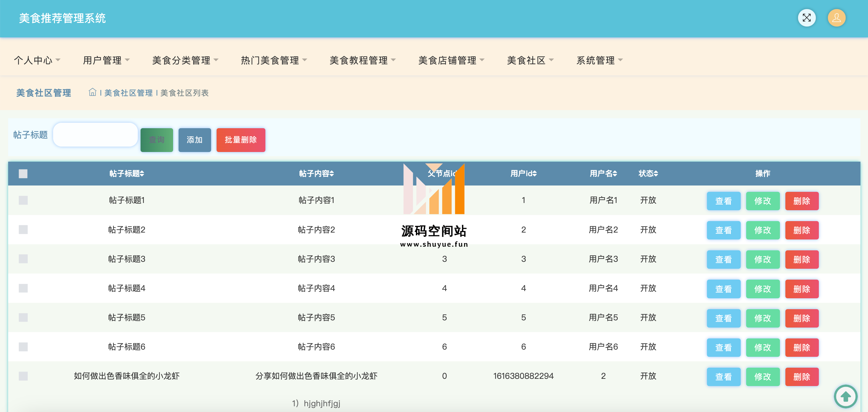Delete the 帖子标题6 row
This screenshot has width=868, height=412.
(x=802, y=348)
